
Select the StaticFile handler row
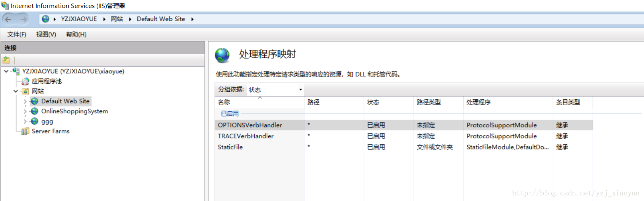[x=404, y=147]
